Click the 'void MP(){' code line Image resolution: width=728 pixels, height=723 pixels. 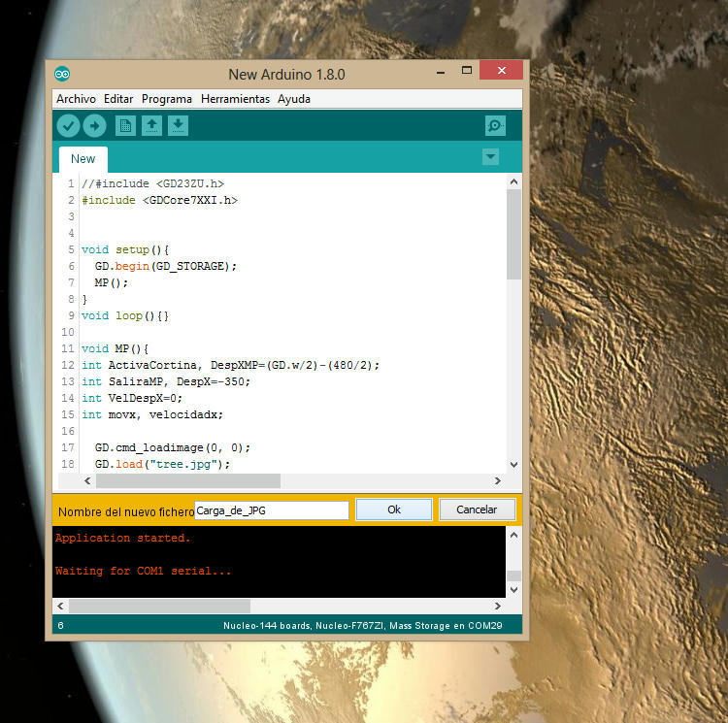116,348
